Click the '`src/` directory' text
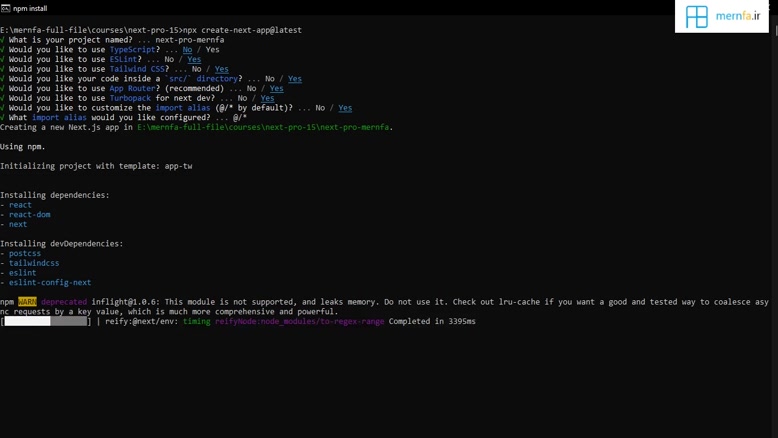 point(201,78)
